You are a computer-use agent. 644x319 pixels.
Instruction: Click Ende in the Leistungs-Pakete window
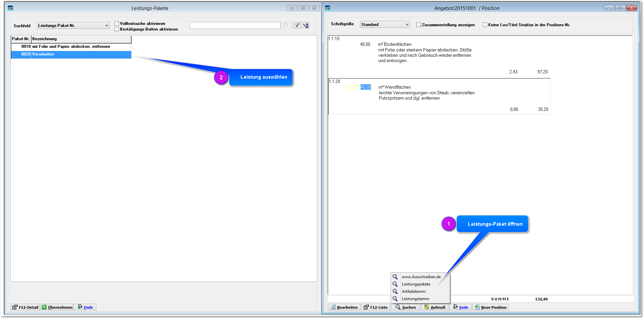tap(85, 307)
